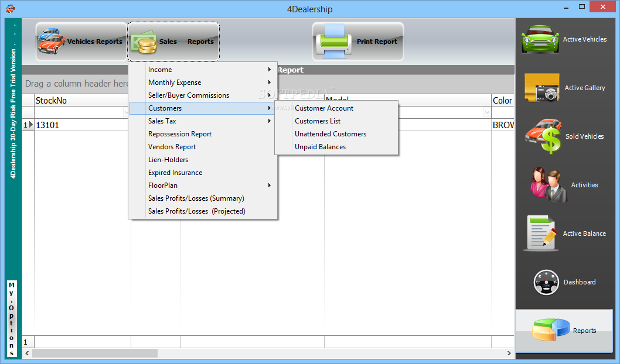
Task: Open the Repossession Report
Action: tap(203, 134)
